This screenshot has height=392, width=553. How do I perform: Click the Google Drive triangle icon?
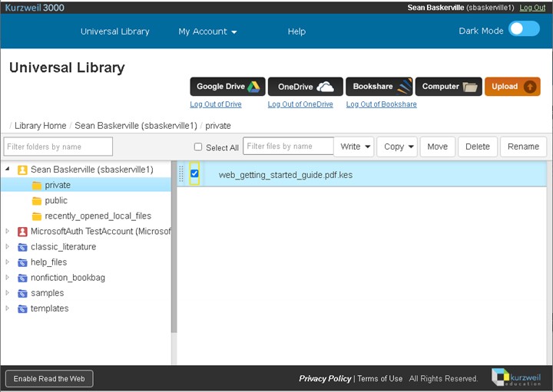click(x=253, y=87)
